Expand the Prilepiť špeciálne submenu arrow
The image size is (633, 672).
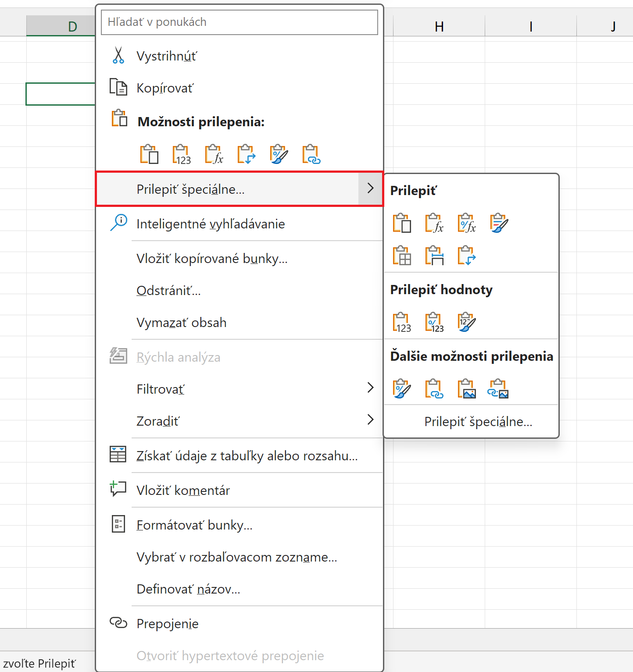371,188
